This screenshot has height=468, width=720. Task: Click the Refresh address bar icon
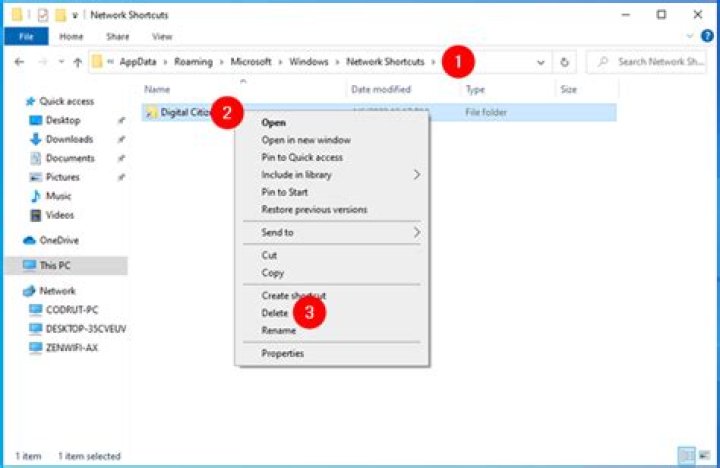[565, 62]
